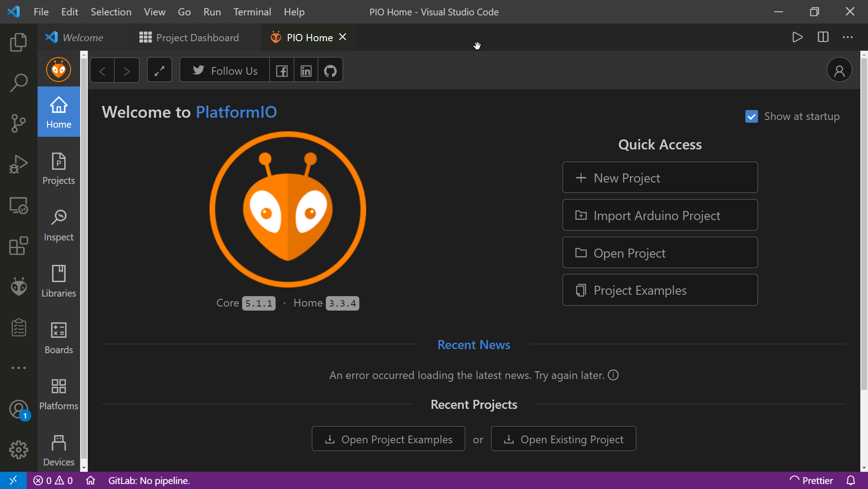868x489 pixels.
Task: Open PlatformIO Facebook page
Action: pos(282,71)
